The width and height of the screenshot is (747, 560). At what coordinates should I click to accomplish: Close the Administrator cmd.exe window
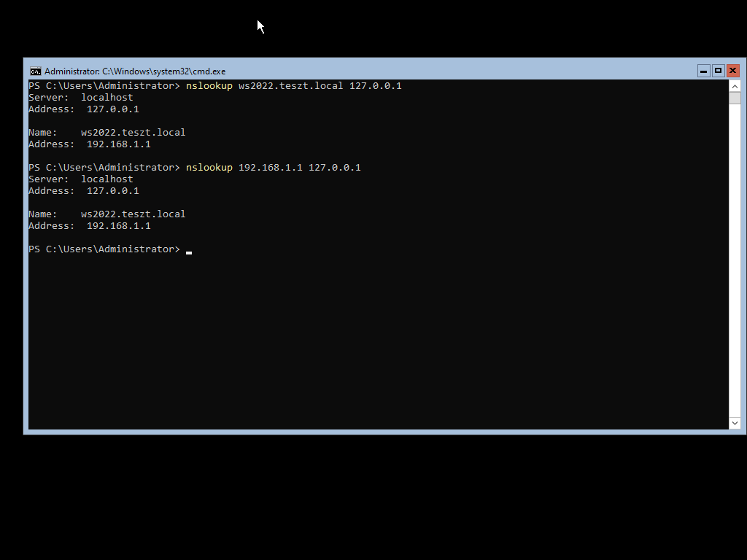732,71
